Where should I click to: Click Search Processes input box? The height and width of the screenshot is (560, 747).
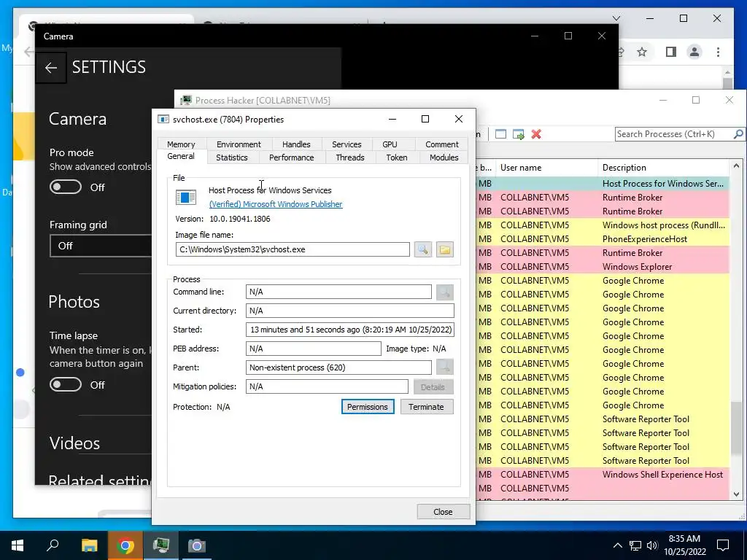[673, 134]
